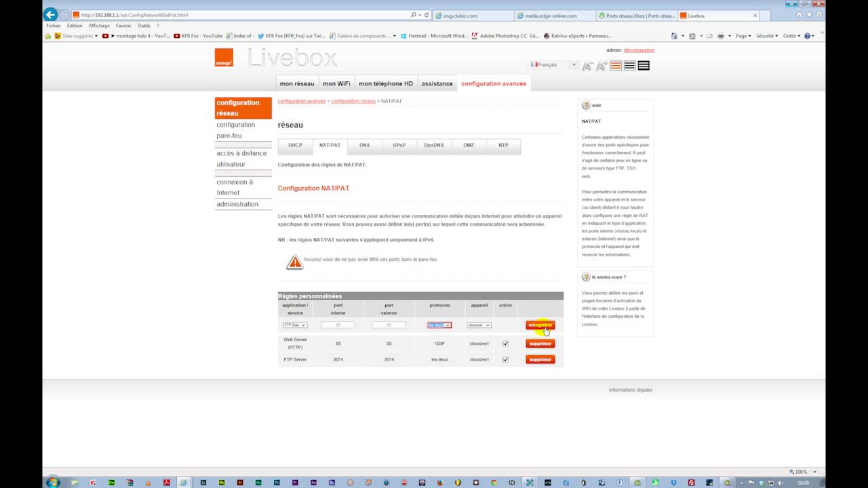
Task: Open 'montage halo 4 - YouTube' bookmark
Action: point(136,36)
